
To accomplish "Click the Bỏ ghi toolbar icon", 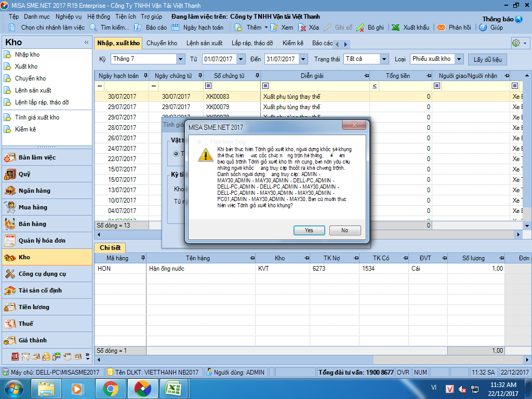I will tap(361, 28).
